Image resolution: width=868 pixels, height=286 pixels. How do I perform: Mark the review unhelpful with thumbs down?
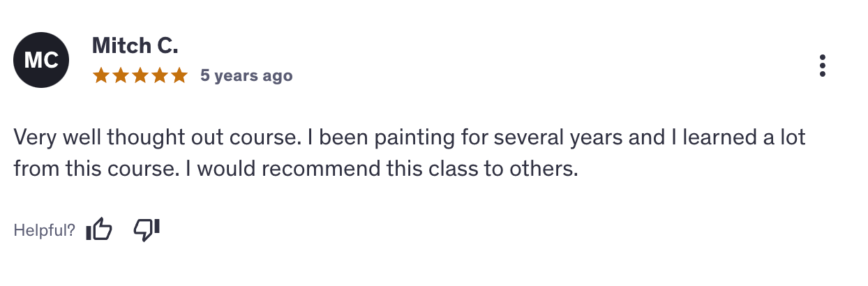pyautogui.click(x=147, y=229)
